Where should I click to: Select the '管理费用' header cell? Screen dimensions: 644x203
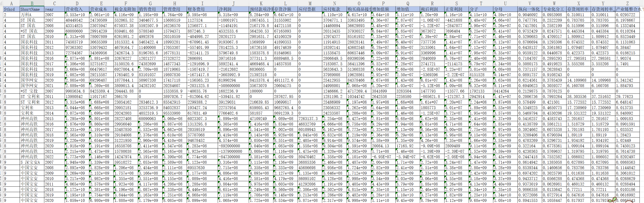[x=174, y=9]
